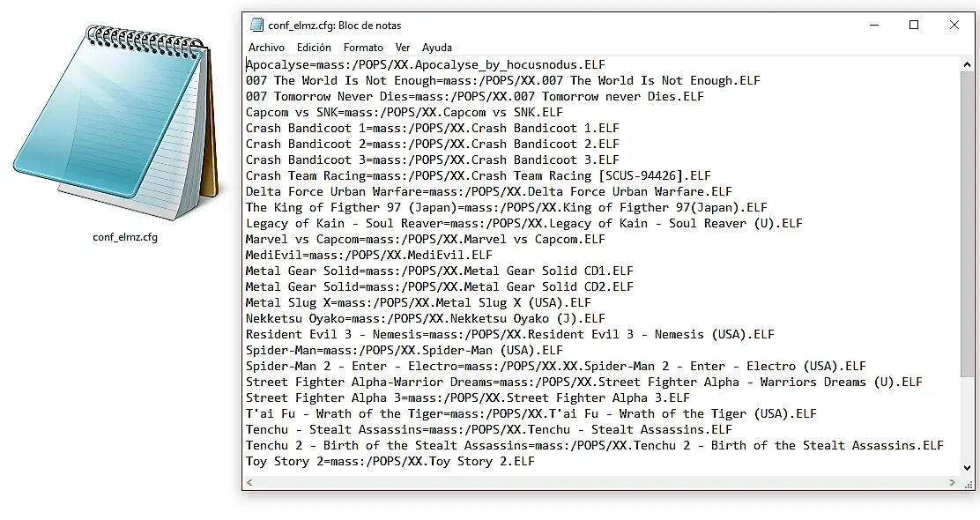This screenshot has height=520, width=980.
Task: Click the Street Fighter Alpha 3 line
Action: pos(467,398)
